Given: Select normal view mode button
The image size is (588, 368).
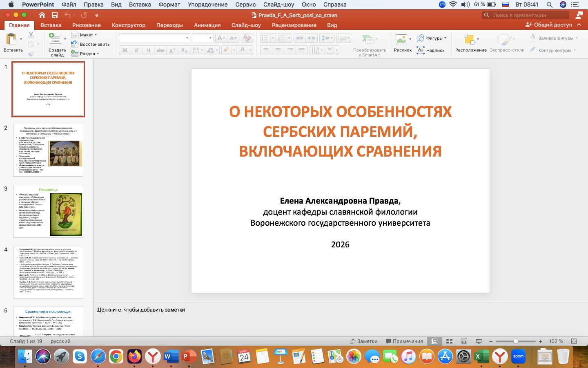Looking at the screenshot, I should click(435, 341).
